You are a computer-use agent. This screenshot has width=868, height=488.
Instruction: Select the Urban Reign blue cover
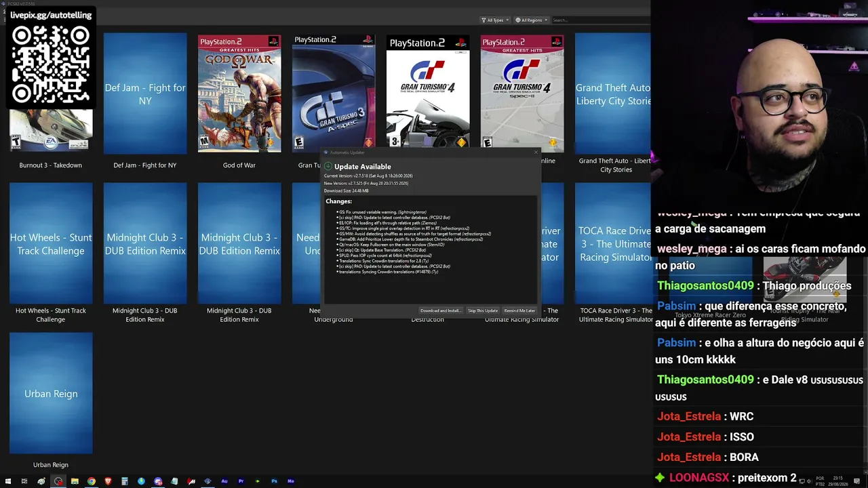(x=51, y=393)
